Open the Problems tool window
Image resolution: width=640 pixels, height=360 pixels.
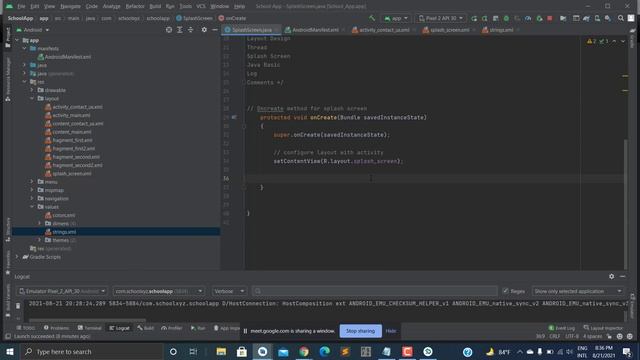pos(56,328)
